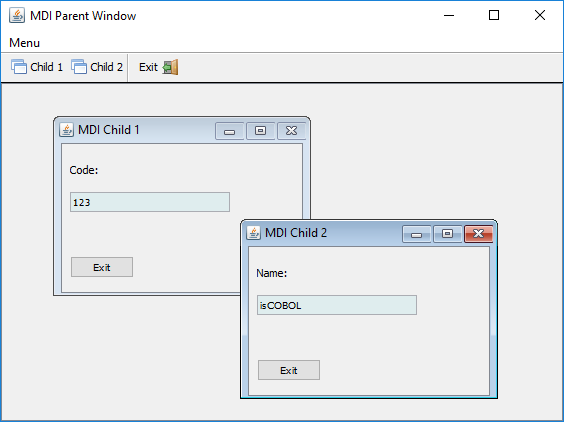
Task: Focus the Name field containing isCOBOL
Action: pos(337,305)
